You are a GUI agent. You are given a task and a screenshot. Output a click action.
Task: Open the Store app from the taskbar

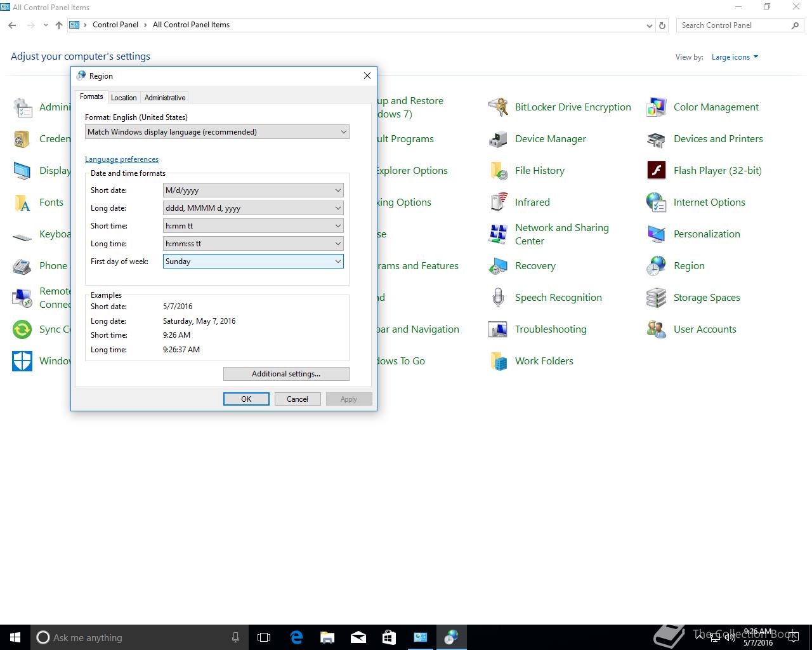pos(389,637)
